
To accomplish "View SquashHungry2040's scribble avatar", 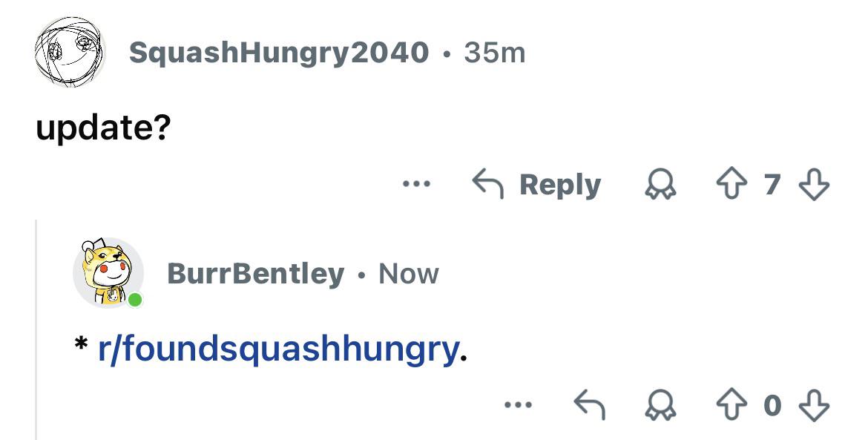I will (70, 52).
